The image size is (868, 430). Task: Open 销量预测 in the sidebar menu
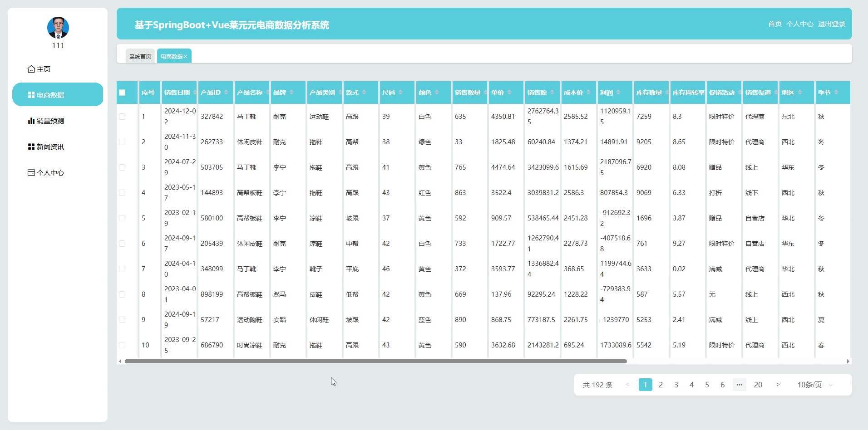pos(50,121)
